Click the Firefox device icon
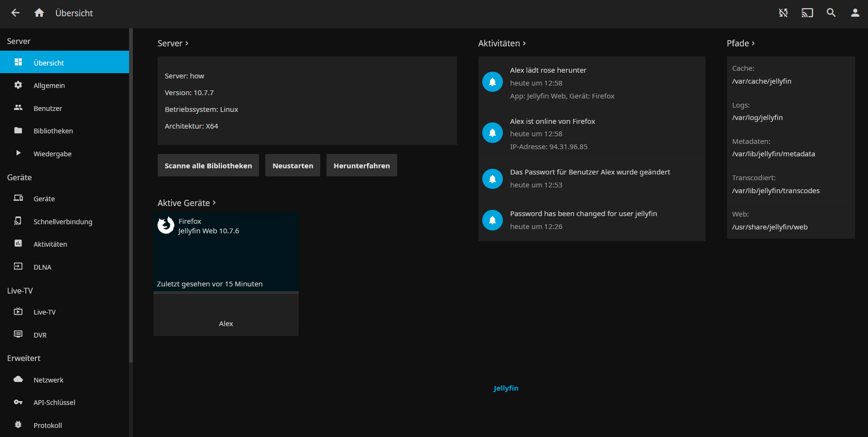The image size is (868, 437). point(166,225)
